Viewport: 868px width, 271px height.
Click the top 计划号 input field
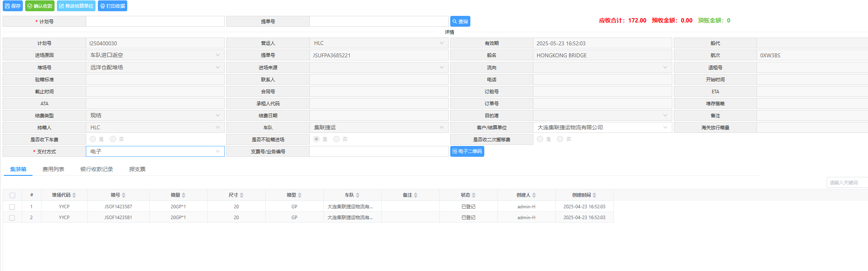[x=155, y=22]
